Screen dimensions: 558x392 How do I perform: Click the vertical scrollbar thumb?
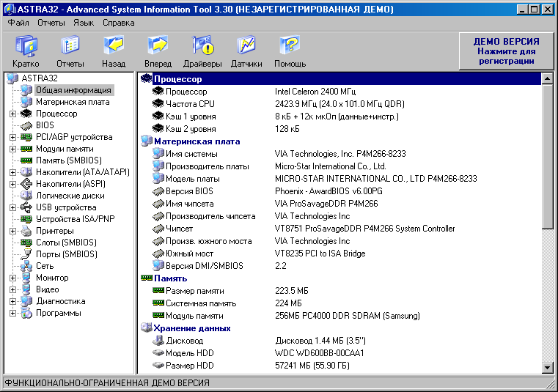click(547, 157)
